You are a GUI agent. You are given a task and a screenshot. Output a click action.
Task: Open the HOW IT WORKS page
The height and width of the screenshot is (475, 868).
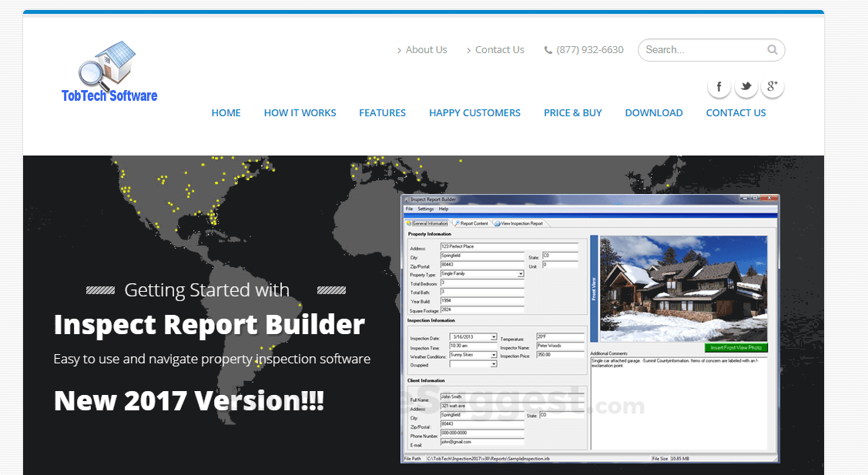(x=300, y=112)
